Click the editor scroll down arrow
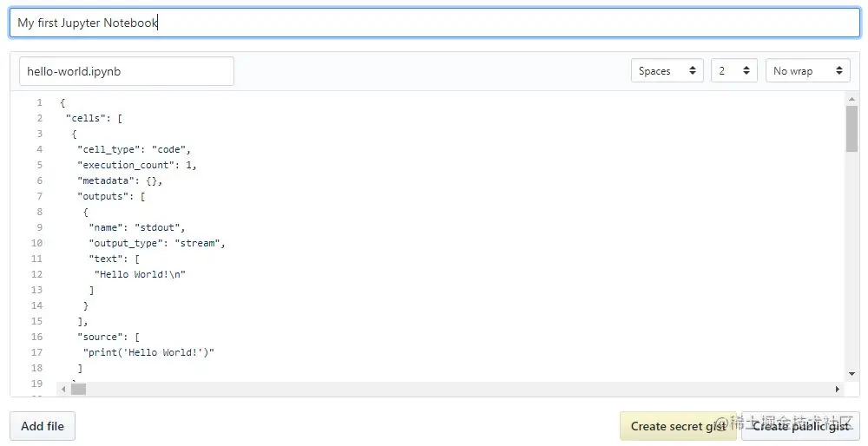 [x=852, y=374]
